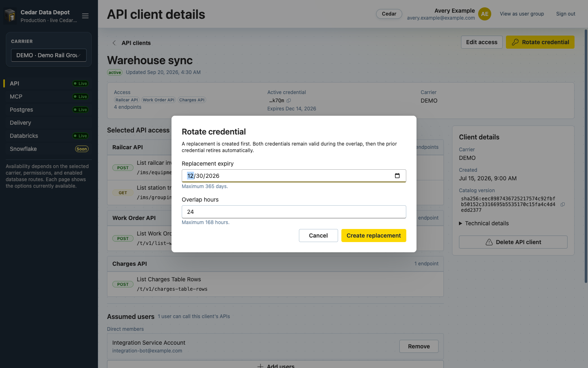The width and height of the screenshot is (588, 368).
Task: Click the active status badge
Action: coord(115,73)
